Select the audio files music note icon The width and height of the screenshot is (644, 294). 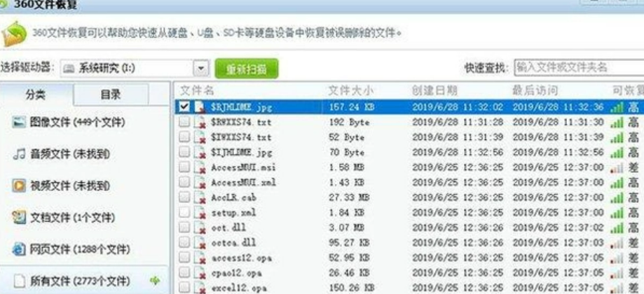click(x=19, y=154)
